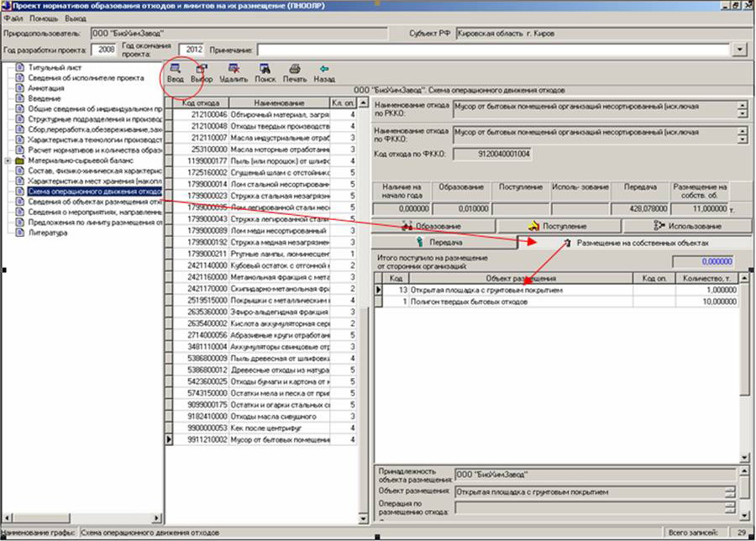Click the Образование button
Image resolution: width=756 pixels, height=541 pixels.
coord(433,226)
